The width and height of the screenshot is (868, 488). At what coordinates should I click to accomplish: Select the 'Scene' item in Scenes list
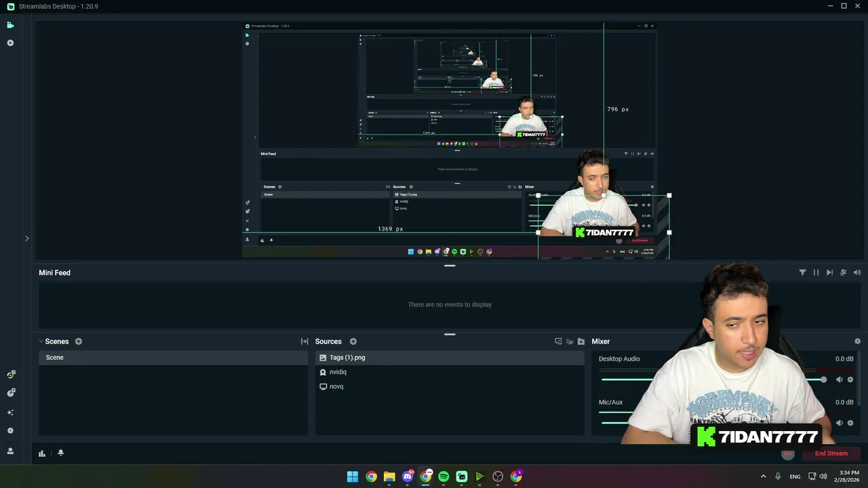[173, 357]
